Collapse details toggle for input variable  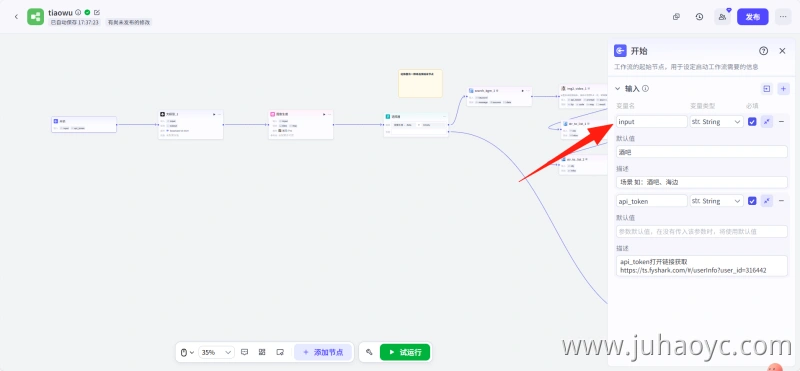[767, 121]
